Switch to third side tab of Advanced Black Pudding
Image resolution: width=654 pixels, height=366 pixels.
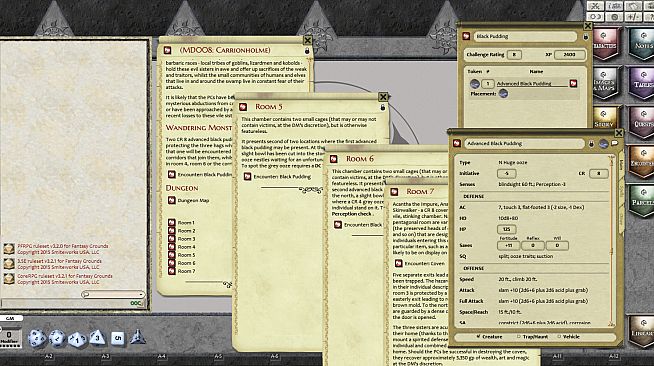[x=621, y=220]
